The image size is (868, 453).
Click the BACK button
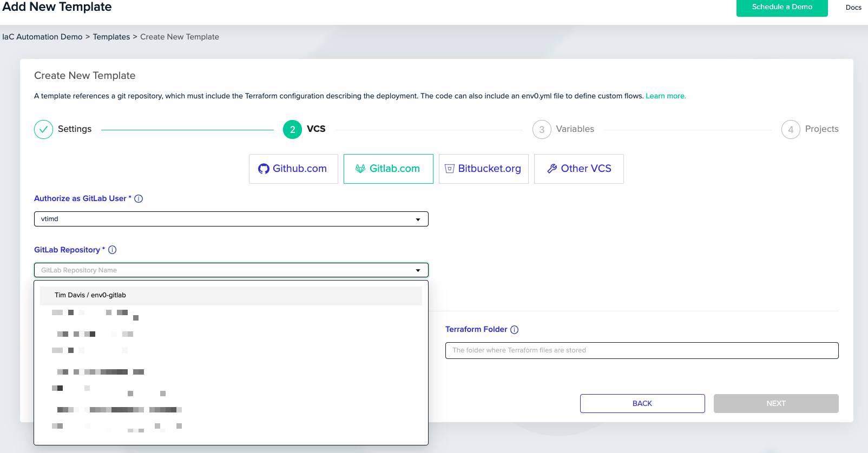coord(642,404)
